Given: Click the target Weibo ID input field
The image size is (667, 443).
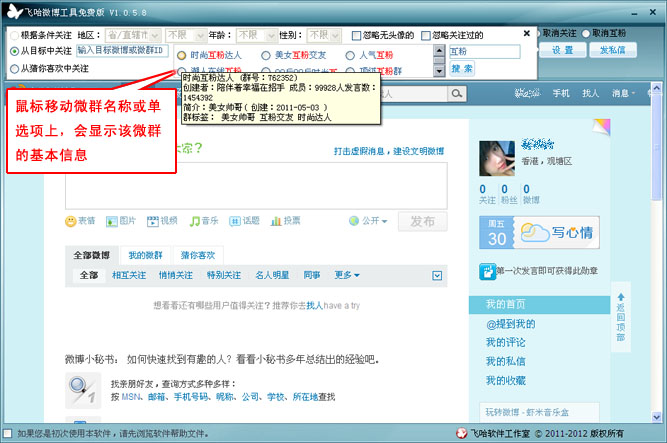Looking at the screenshot, I should [123, 51].
